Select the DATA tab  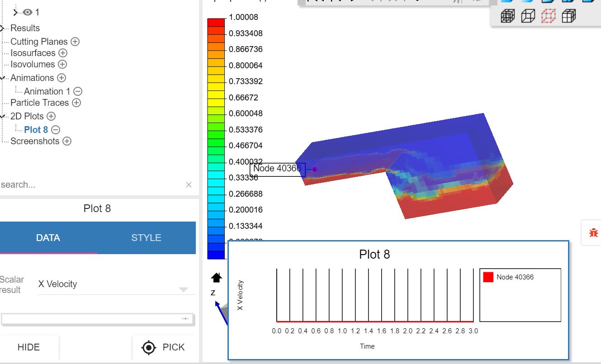click(x=48, y=237)
